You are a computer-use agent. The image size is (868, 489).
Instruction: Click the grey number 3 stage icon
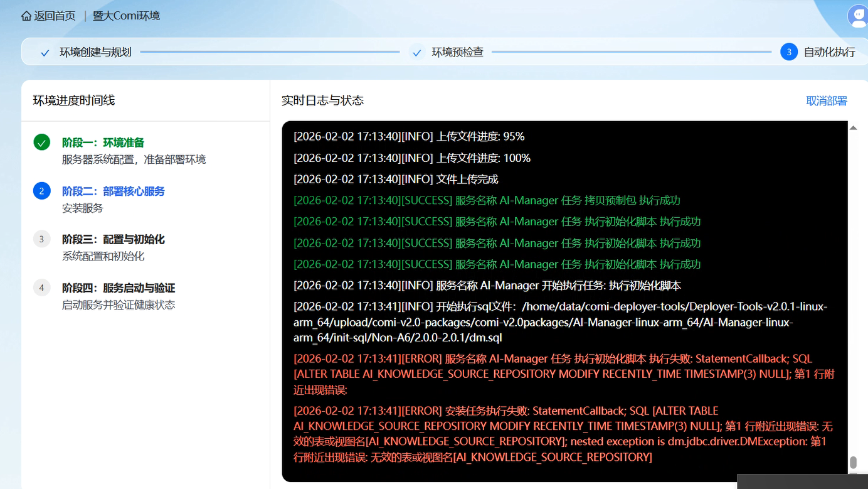point(42,239)
